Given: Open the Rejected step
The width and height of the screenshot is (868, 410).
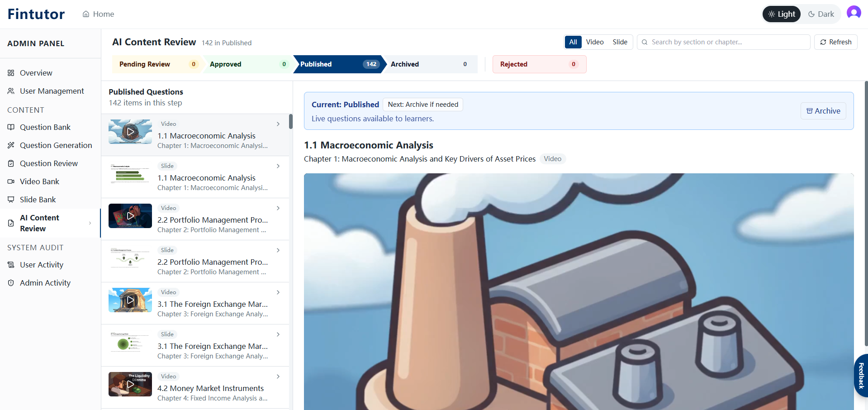Looking at the screenshot, I should point(539,64).
